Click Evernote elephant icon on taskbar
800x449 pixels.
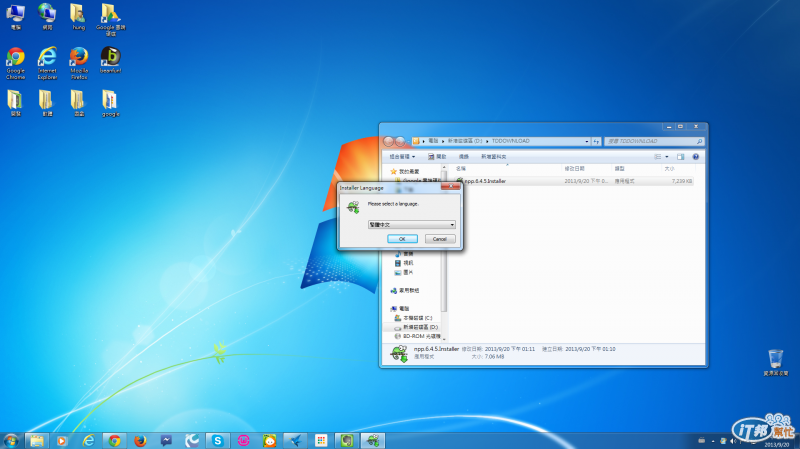point(346,441)
